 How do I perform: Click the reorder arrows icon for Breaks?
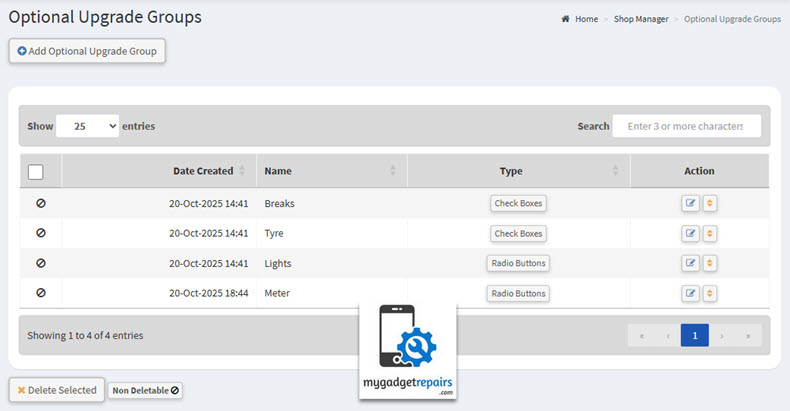click(710, 204)
